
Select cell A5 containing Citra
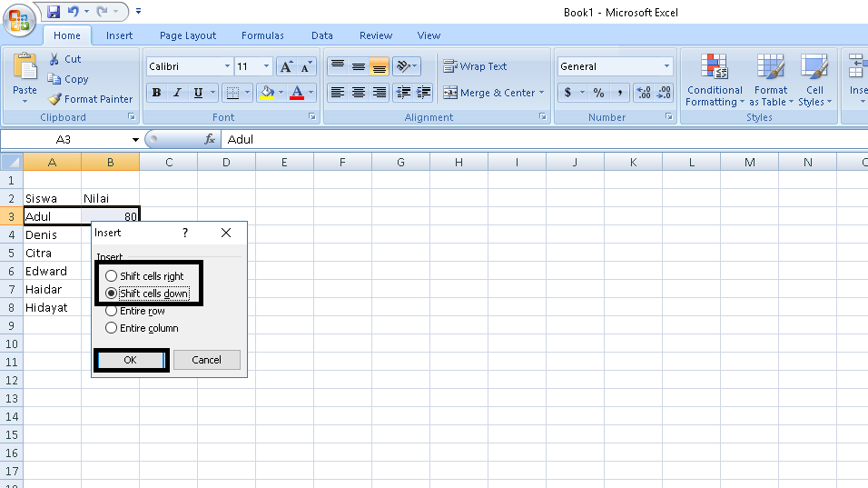pos(52,253)
